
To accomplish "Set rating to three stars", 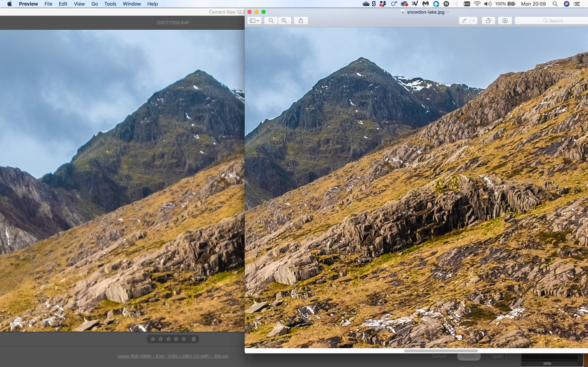I will click(x=168, y=339).
